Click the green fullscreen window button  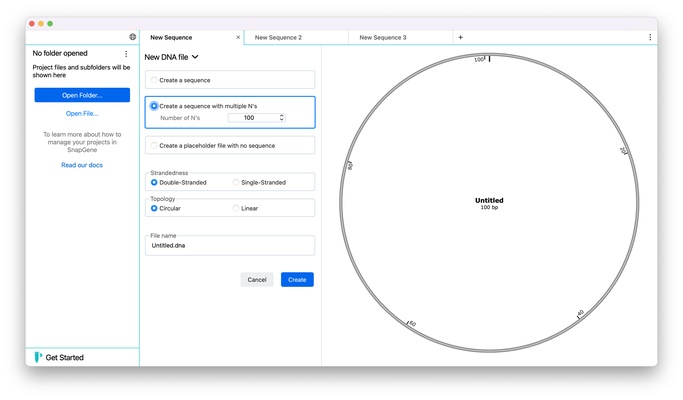click(x=50, y=24)
